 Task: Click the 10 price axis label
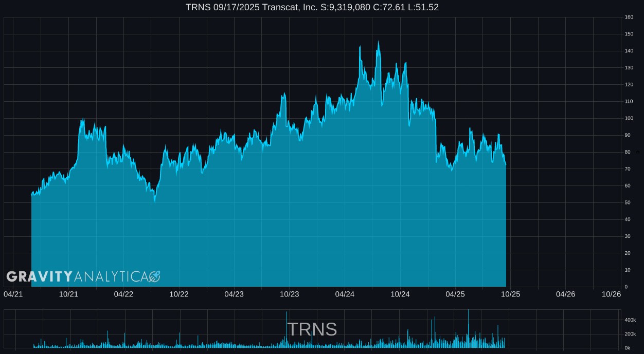[628, 270]
